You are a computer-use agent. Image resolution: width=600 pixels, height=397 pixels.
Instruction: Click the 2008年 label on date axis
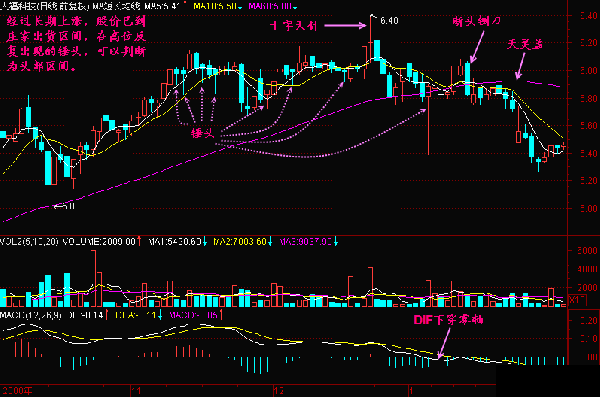click(17, 391)
